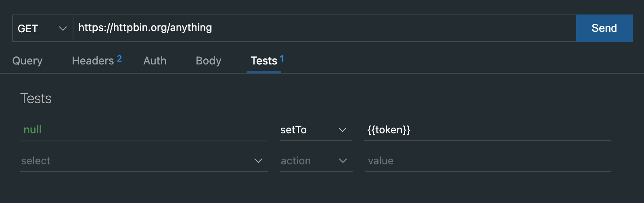Image resolution: width=644 pixels, height=203 pixels.
Task: Open the empty select dropdown
Action: [137, 161]
